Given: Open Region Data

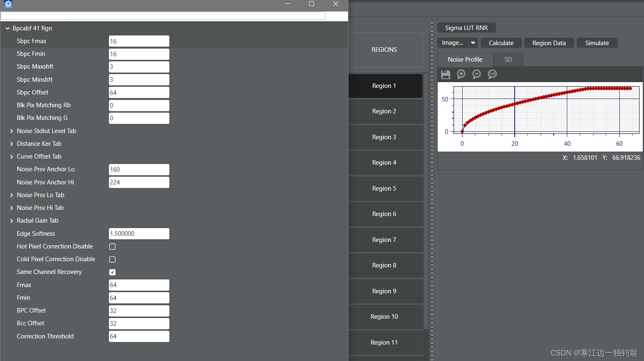Looking at the screenshot, I should click(549, 43).
